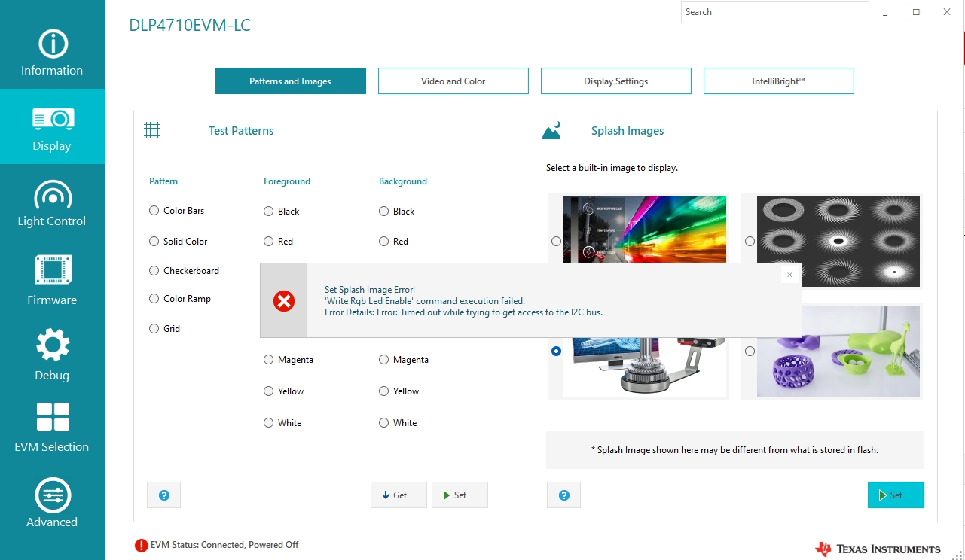
Task: Select the Color Ramp pattern
Action: coord(154,299)
